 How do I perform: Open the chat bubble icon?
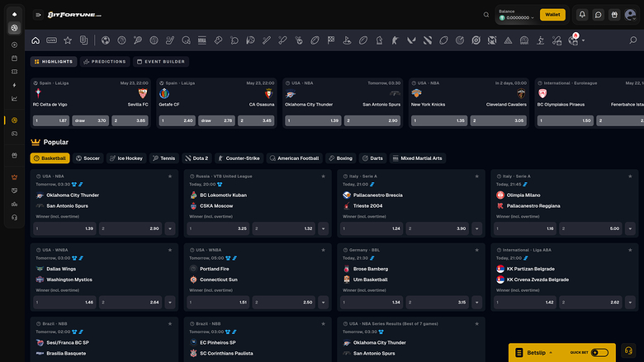[x=599, y=15]
